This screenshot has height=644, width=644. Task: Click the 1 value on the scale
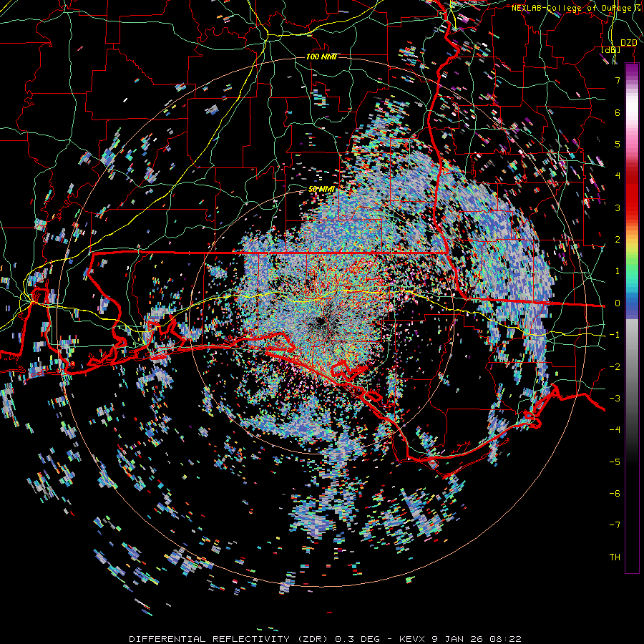(x=618, y=271)
